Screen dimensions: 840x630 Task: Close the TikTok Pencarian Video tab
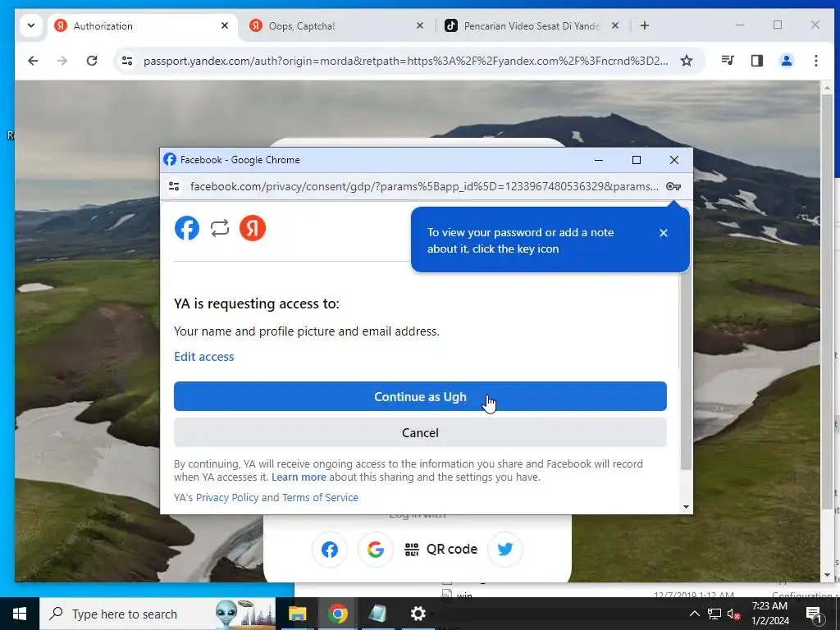(615, 25)
